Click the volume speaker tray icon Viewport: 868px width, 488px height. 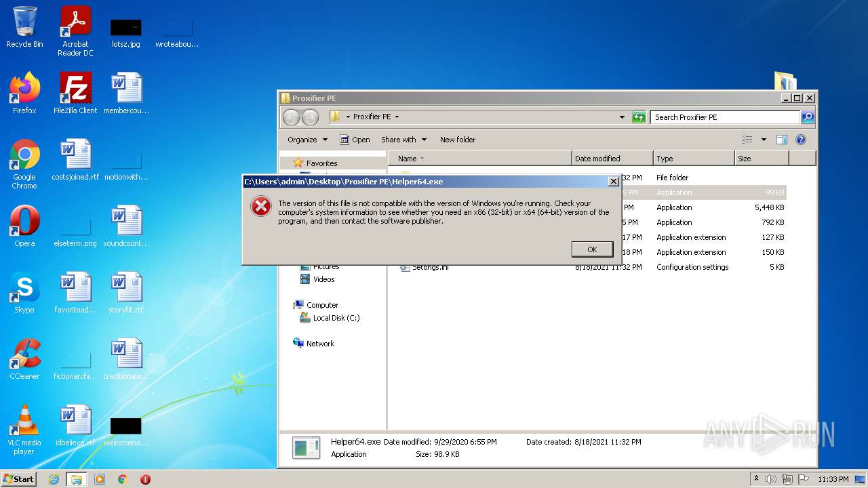pos(771,479)
